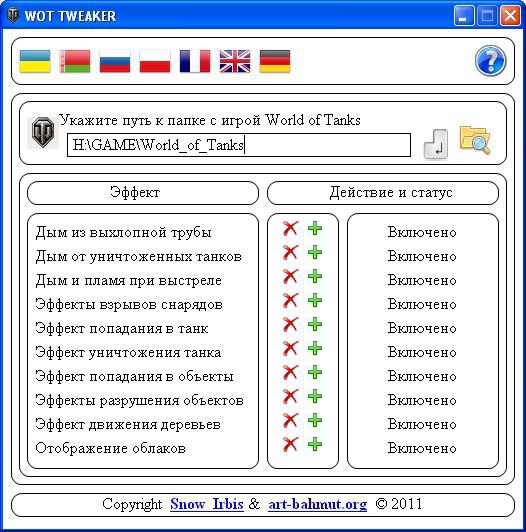Browse for game folder with magnifier icon
526x532 pixels.
[x=475, y=139]
